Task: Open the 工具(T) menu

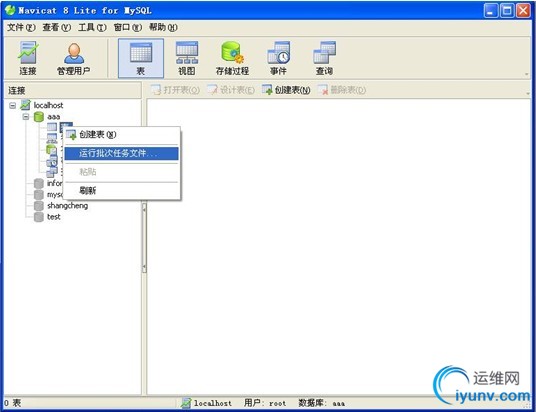Action: coord(92,27)
